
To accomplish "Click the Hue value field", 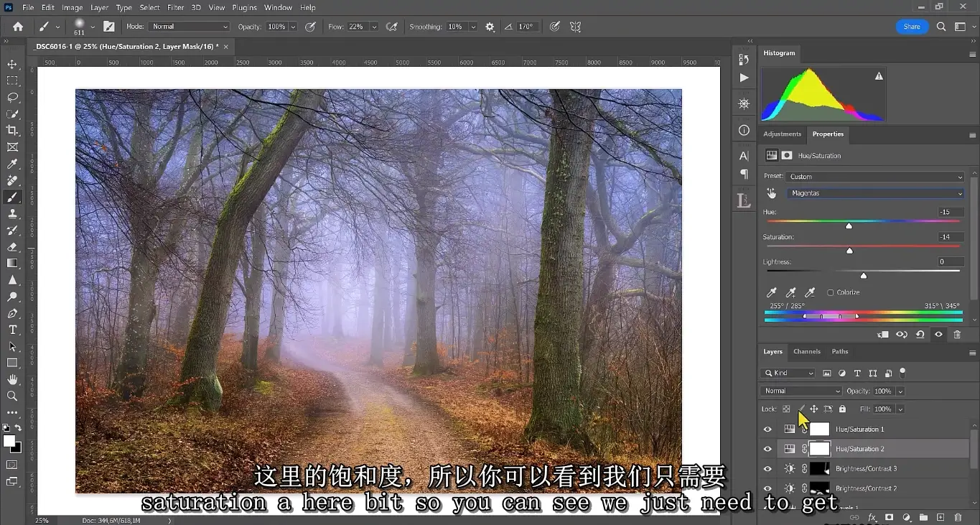I will pos(951,212).
